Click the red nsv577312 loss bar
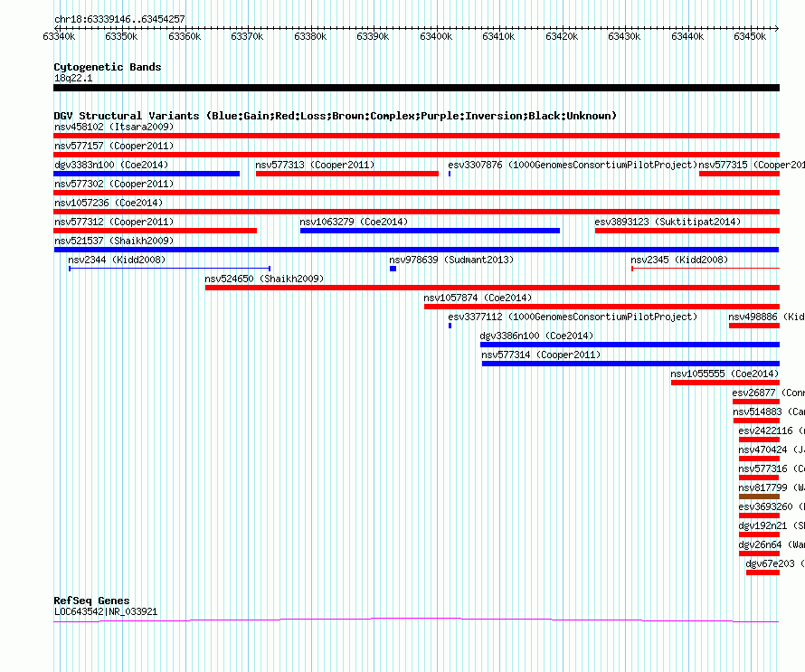The image size is (805, 672). [155, 231]
